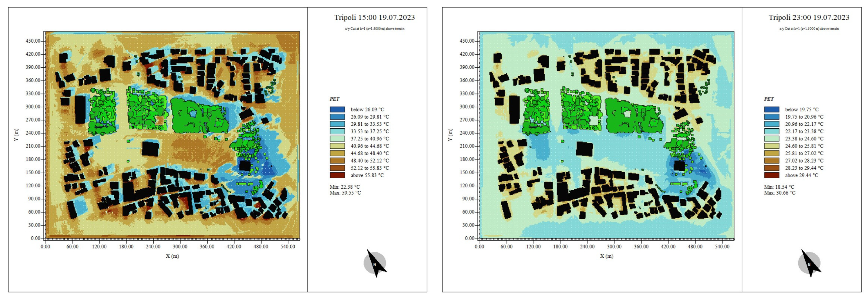The image size is (868, 300).
Task: Click the '27.02 to 28.23 °C' legend swatch
Action: click(771, 161)
